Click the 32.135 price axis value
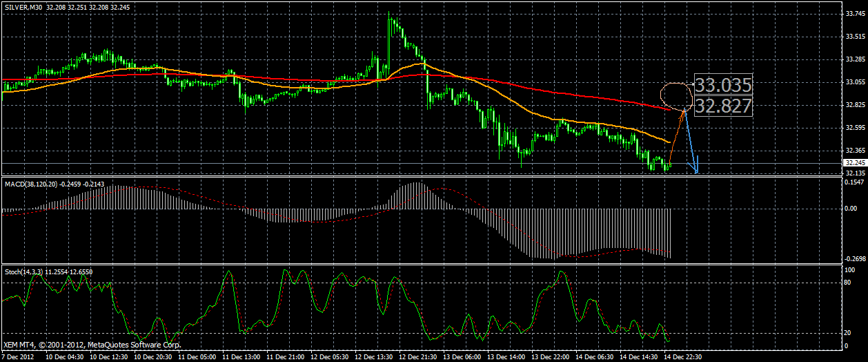Image resolution: width=868 pixels, height=362 pixels. 854,173
